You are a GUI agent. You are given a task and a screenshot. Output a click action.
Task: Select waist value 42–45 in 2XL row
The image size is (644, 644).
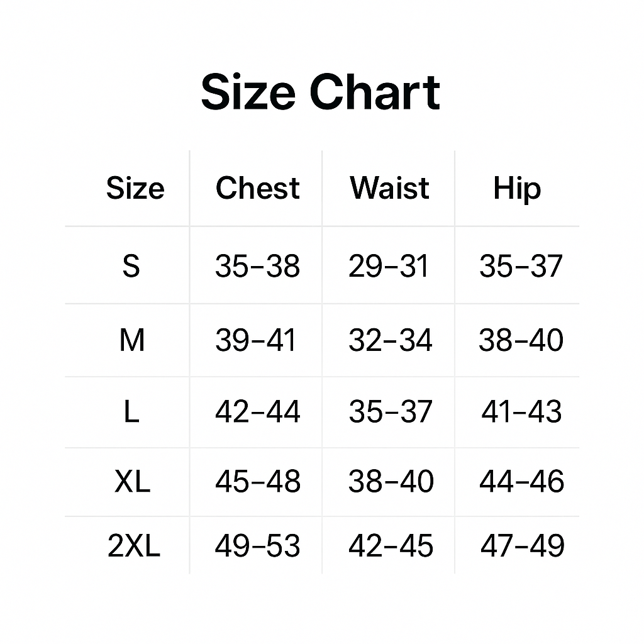391,546
